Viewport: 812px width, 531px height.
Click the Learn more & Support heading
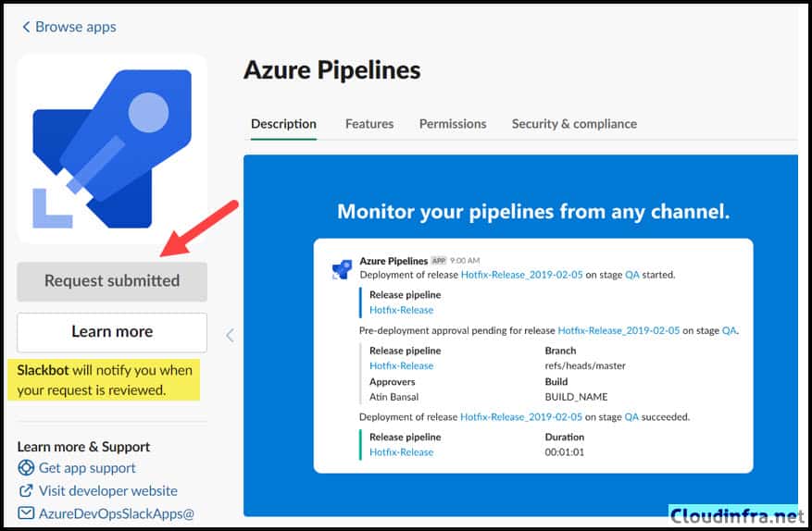click(83, 447)
